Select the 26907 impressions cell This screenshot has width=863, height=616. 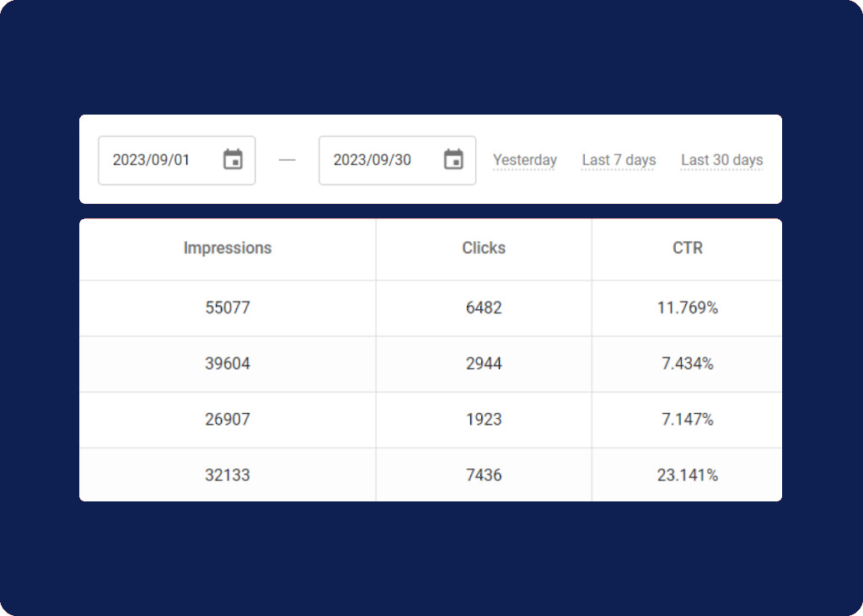point(228,420)
